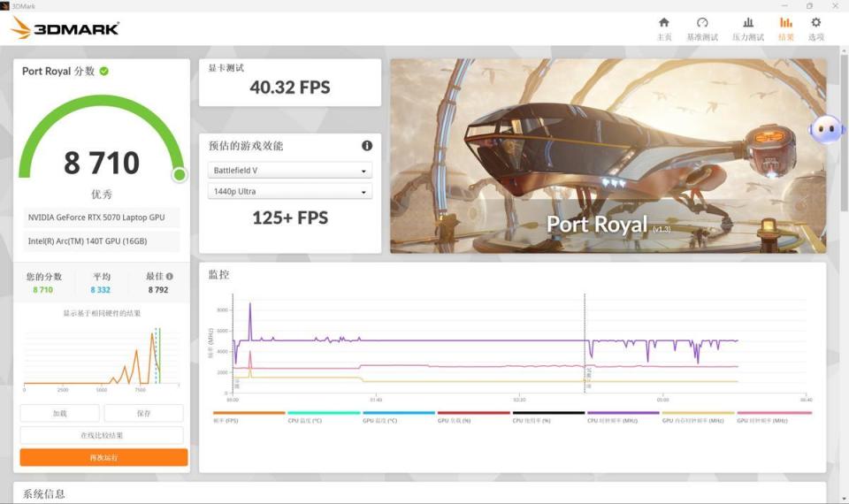Click the green end knob of score gauge

pyautogui.click(x=180, y=174)
